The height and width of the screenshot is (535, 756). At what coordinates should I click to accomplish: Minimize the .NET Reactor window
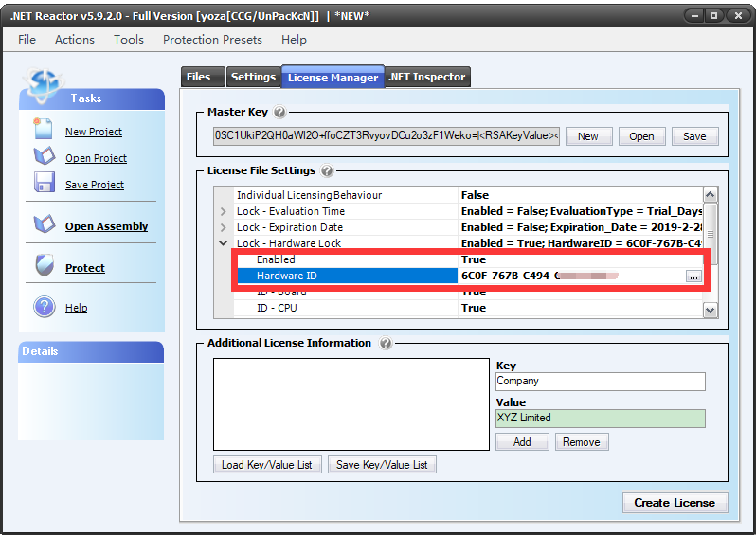point(694,16)
